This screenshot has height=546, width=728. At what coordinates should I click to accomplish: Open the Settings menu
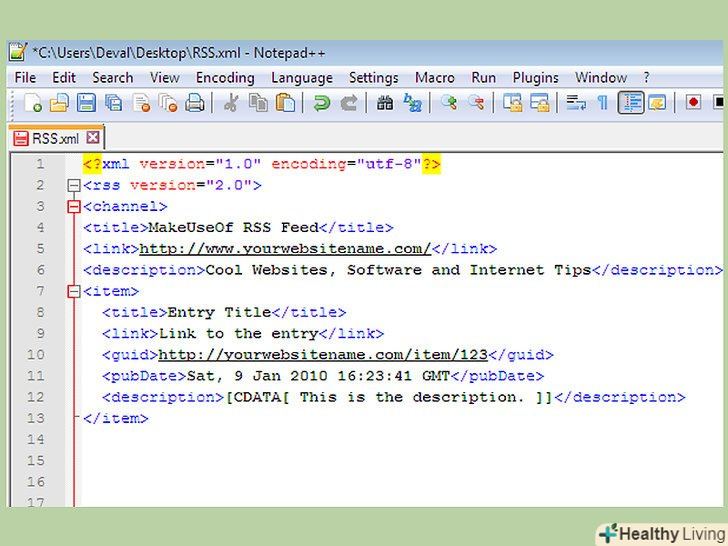click(x=374, y=78)
